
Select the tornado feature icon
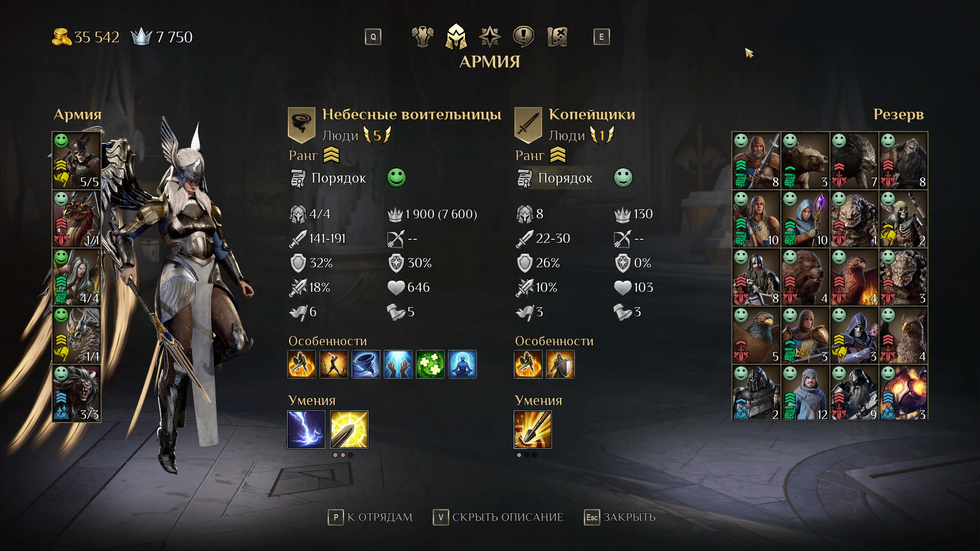(x=365, y=364)
